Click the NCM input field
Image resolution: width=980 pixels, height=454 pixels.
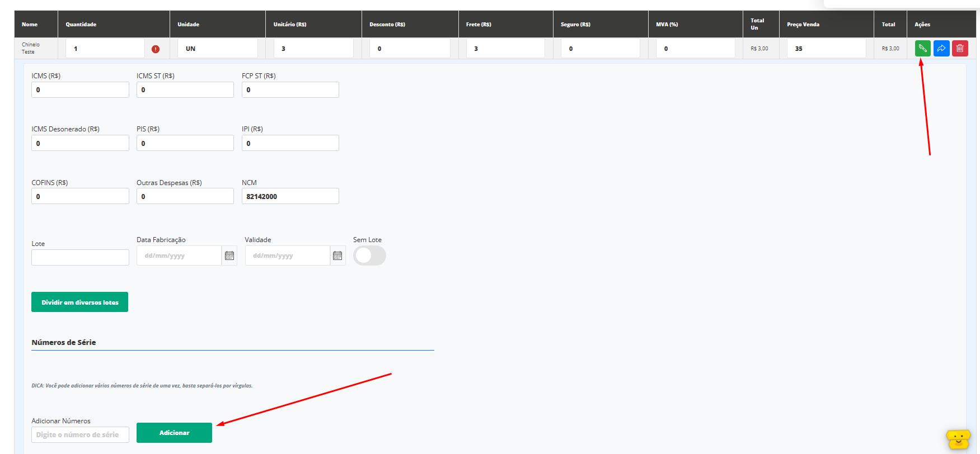290,196
